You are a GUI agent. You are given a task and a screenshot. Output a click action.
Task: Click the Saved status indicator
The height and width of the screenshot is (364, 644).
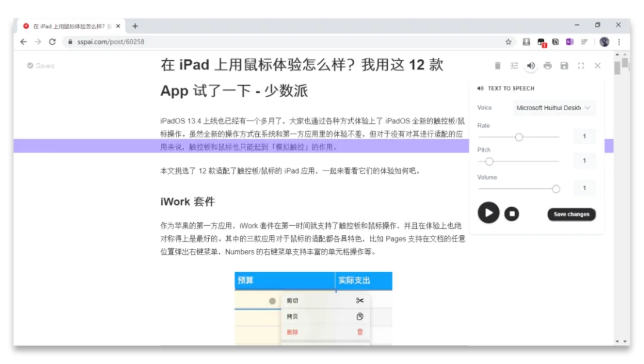click(41, 66)
